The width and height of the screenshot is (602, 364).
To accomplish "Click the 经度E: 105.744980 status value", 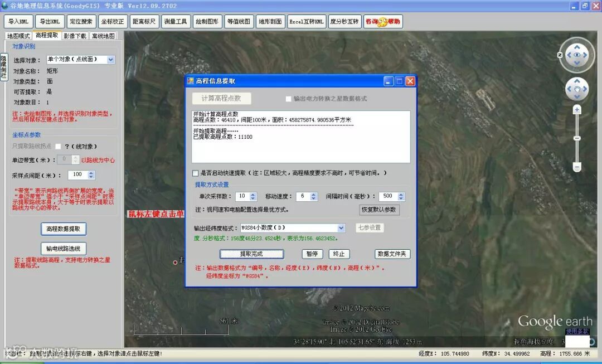I will tap(444, 353).
